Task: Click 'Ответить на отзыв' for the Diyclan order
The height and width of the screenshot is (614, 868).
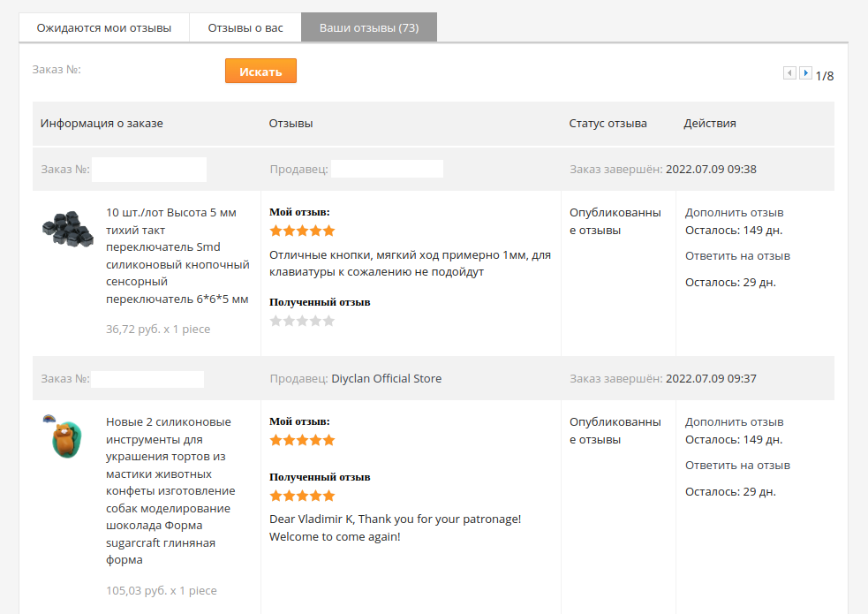Action: (737, 466)
